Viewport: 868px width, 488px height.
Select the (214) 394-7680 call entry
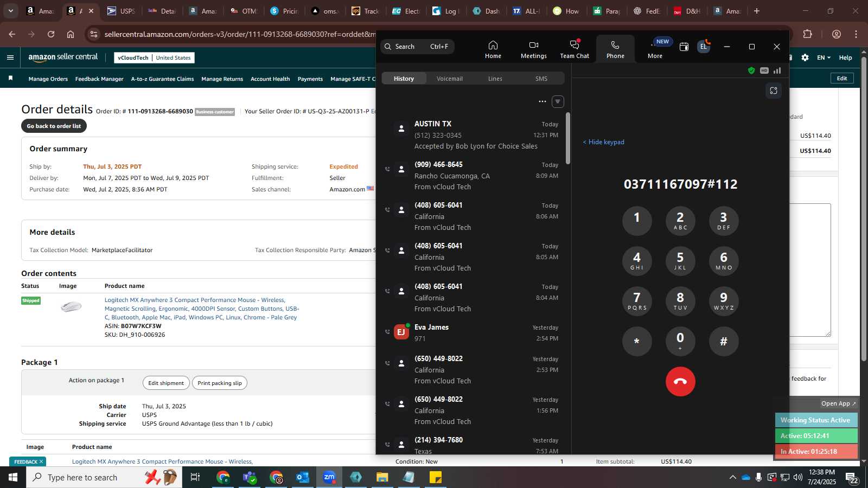tap(473, 445)
